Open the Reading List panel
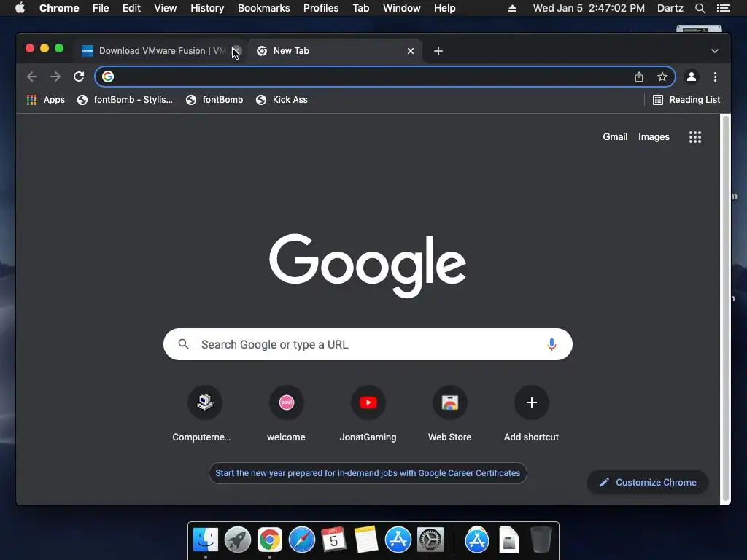Image resolution: width=747 pixels, height=560 pixels. [686, 99]
